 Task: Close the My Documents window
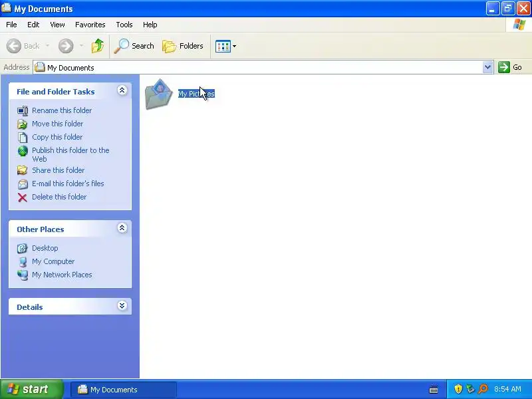coord(523,9)
